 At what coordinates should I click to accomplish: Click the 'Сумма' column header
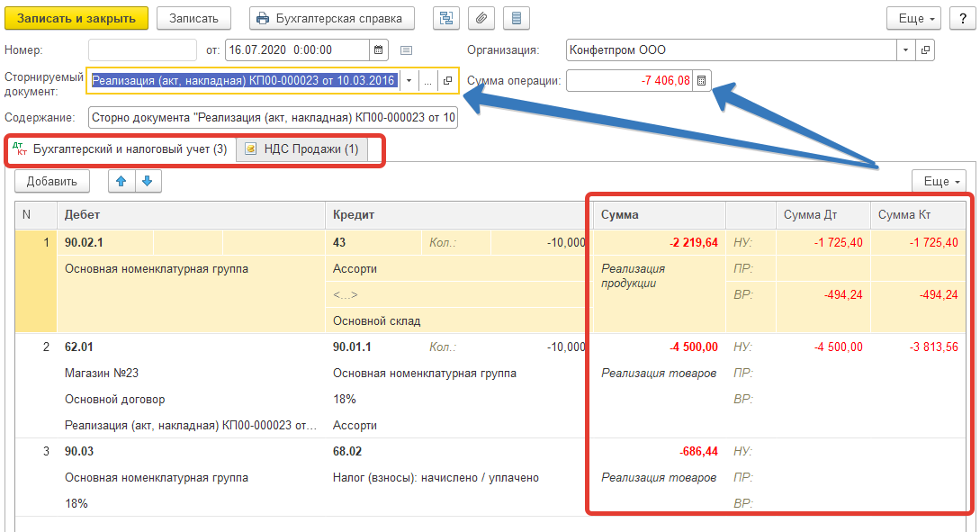coord(659,214)
